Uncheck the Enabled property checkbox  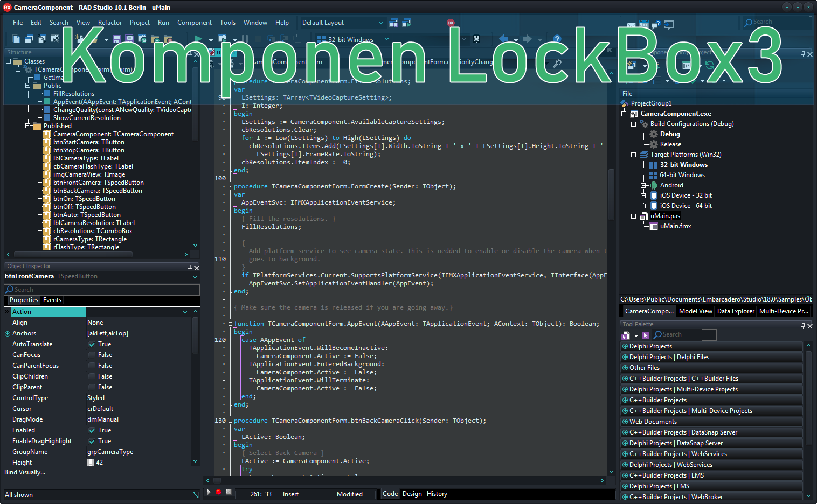pos(92,430)
